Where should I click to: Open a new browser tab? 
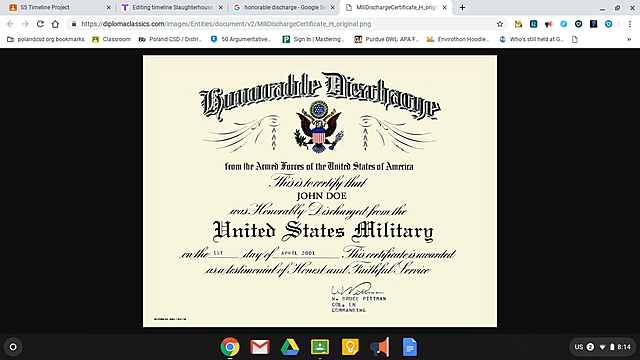click(x=462, y=7)
